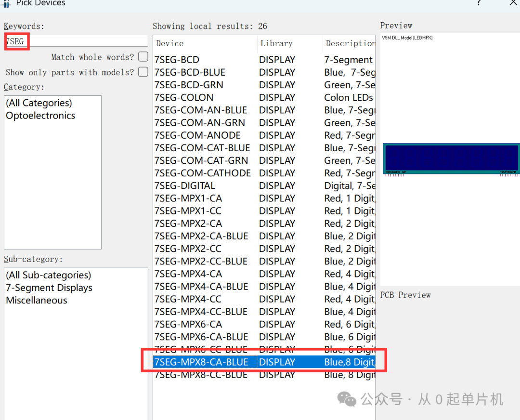Sort results by the Library column header
The height and width of the screenshot is (420, 520).
pos(289,43)
